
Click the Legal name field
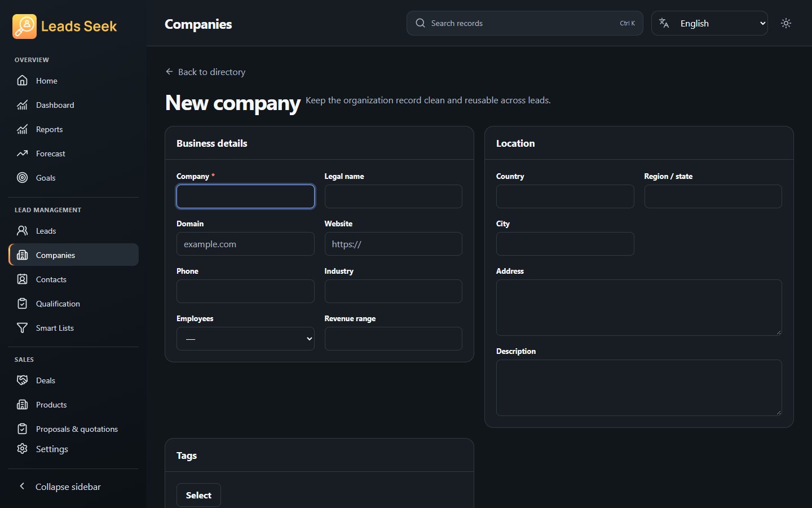click(x=394, y=196)
